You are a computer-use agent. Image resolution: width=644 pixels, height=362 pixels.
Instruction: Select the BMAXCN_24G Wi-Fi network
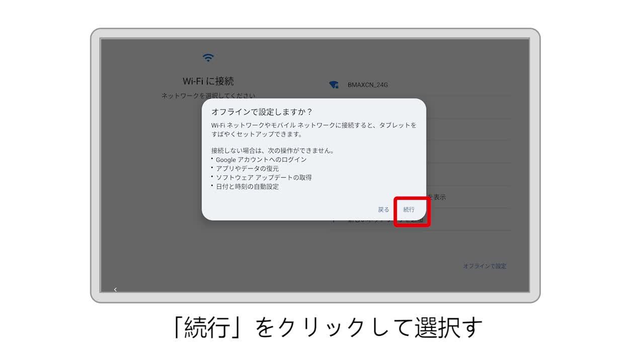[x=419, y=85]
